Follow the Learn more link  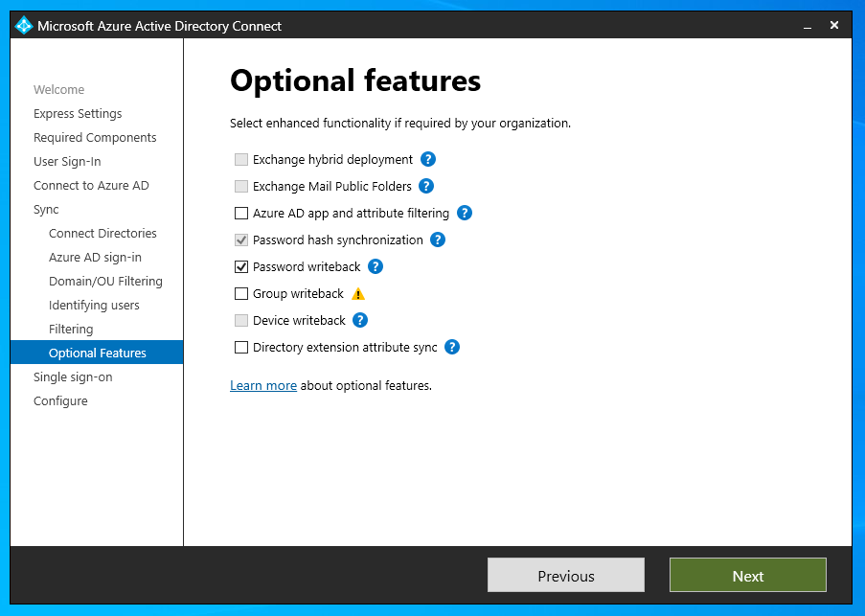click(263, 385)
